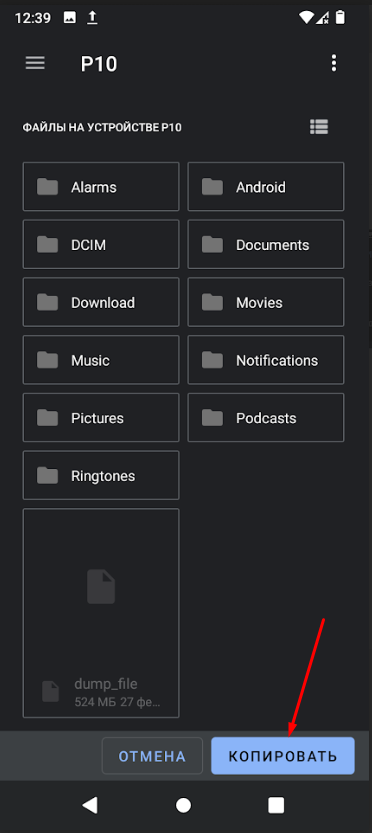Tap the recent apps square button
This screenshot has height=833, width=372.
pos(276,805)
